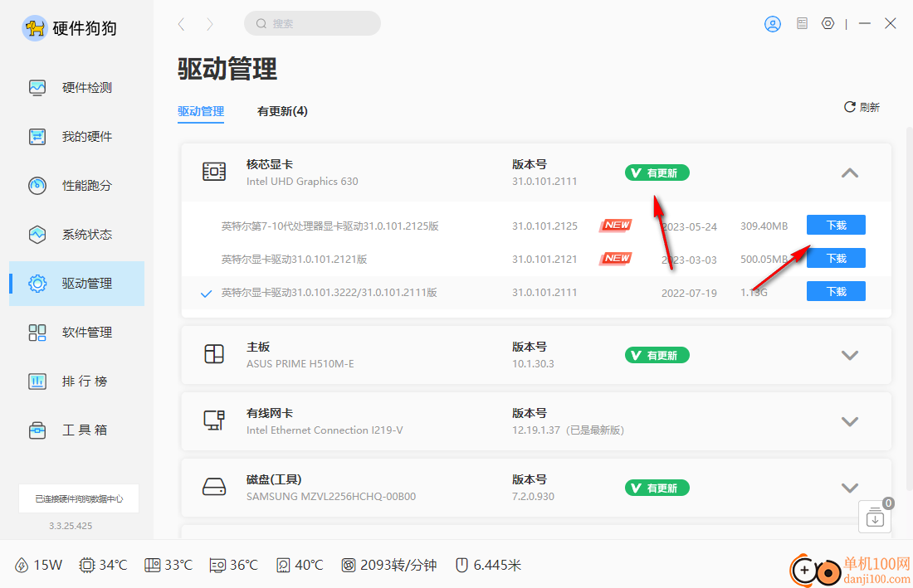Click the 核芯显卡 graphics card icon
Screen dimensions: 913x588
pyautogui.click(x=213, y=172)
